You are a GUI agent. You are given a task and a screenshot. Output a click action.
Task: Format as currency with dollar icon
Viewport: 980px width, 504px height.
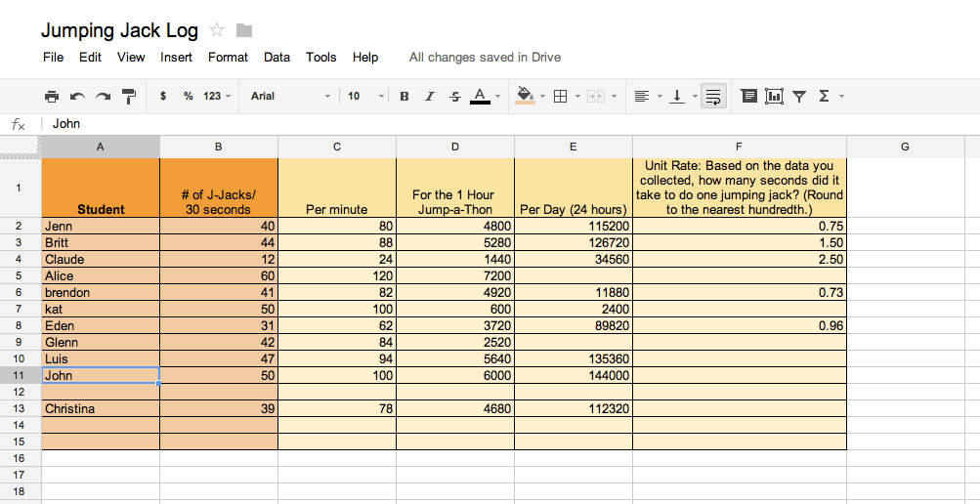click(163, 96)
